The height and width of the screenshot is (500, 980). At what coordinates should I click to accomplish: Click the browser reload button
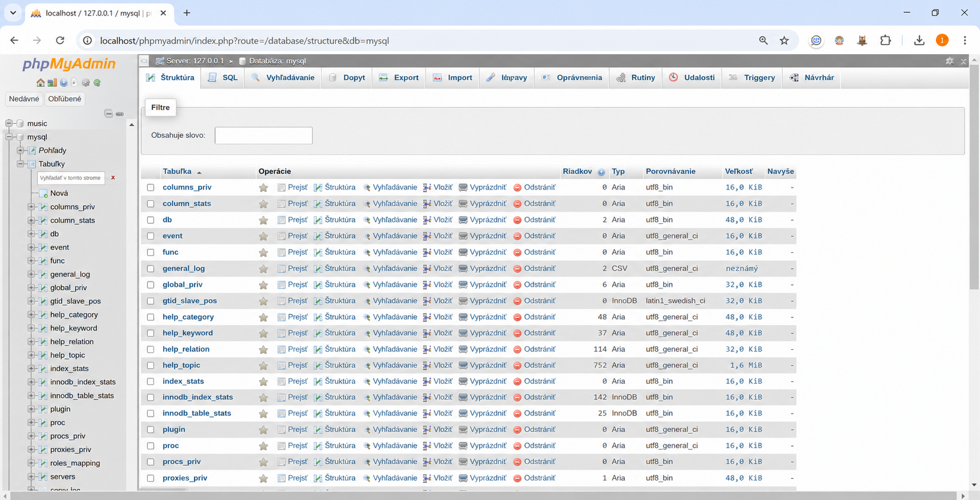(x=60, y=41)
